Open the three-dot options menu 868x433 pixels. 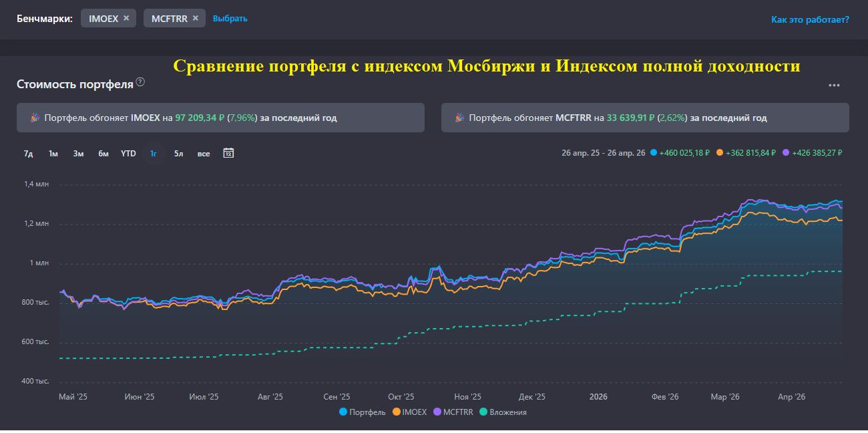click(x=834, y=86)
